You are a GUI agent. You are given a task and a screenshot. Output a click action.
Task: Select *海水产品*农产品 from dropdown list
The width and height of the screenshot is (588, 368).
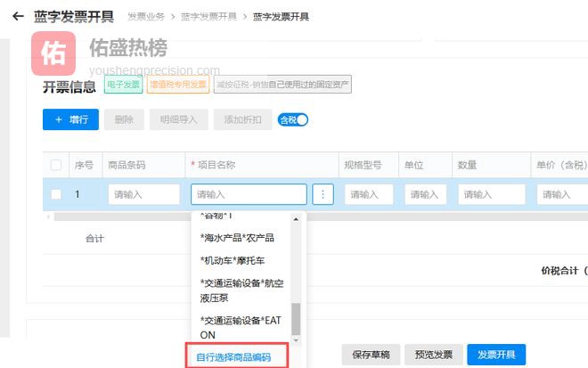coord(237,237)
